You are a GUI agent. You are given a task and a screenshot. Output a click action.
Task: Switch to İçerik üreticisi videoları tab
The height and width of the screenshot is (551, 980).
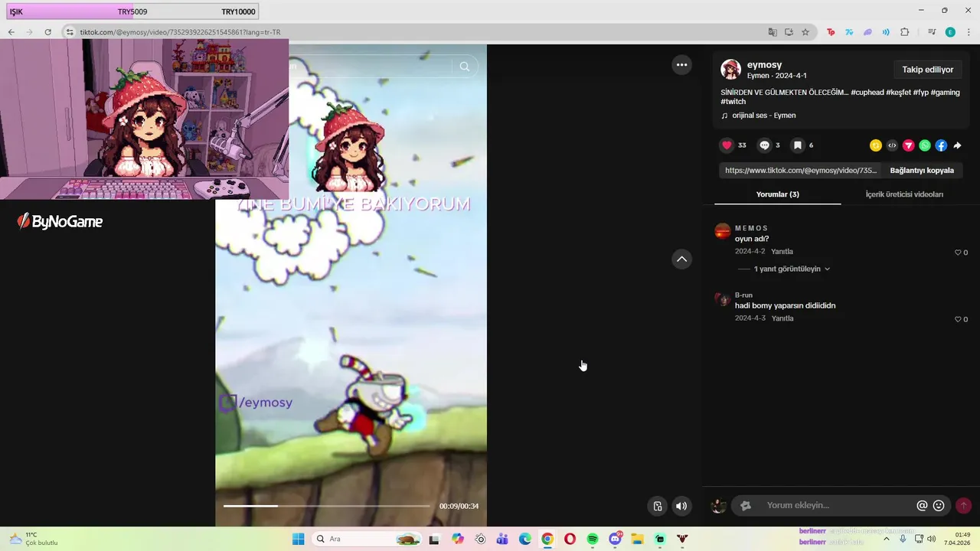coord(904,194)
